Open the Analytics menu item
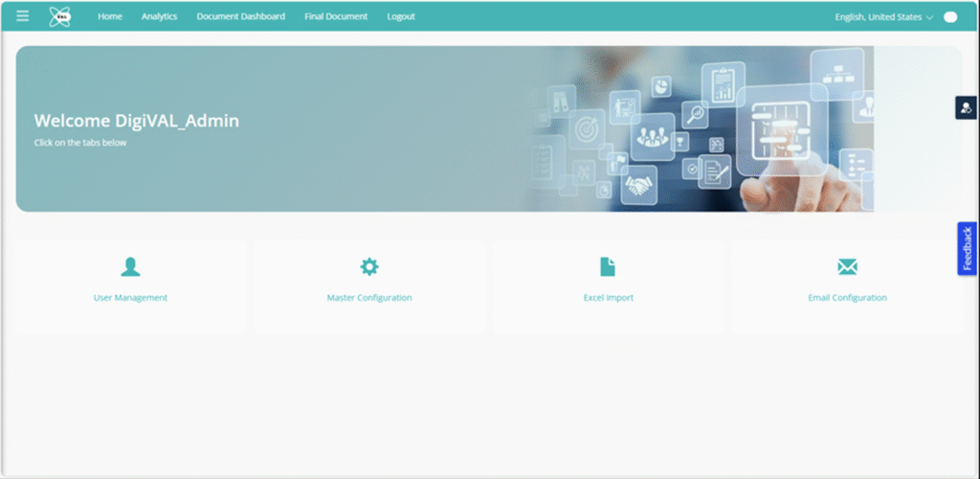The width and height of the screenshot is (980, 479). click(159, 16)
